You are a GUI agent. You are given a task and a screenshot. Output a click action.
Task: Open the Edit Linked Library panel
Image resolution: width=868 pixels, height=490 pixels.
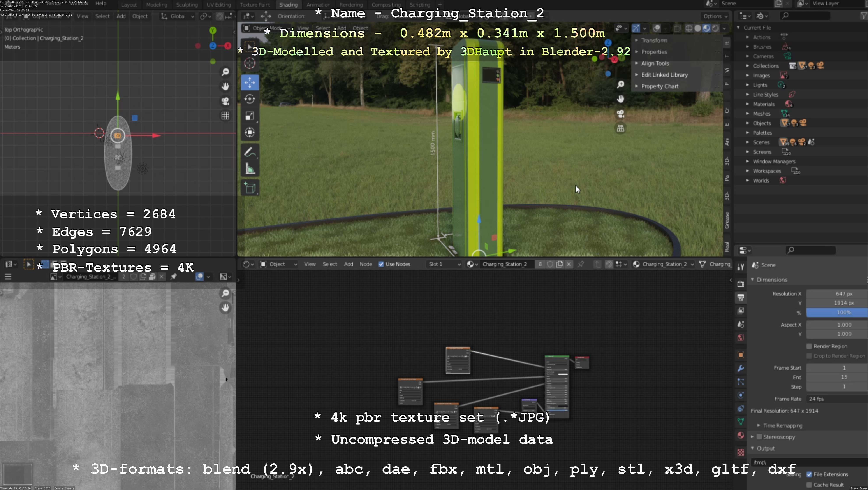click(x=664, y=75)
